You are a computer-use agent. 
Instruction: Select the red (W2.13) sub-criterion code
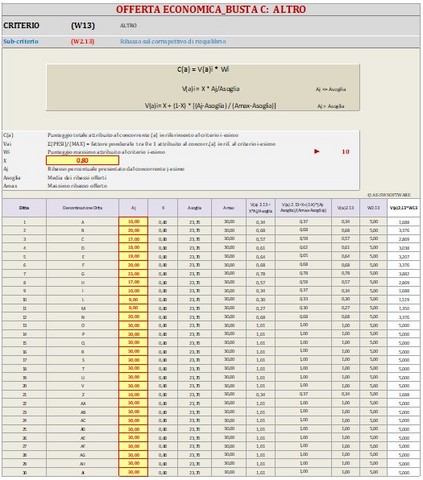82,42
